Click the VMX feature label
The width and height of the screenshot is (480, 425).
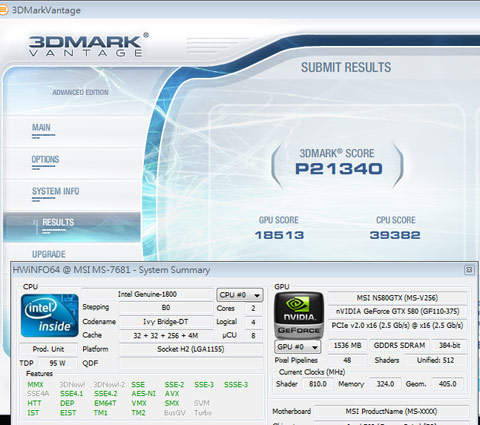(139, 403)
